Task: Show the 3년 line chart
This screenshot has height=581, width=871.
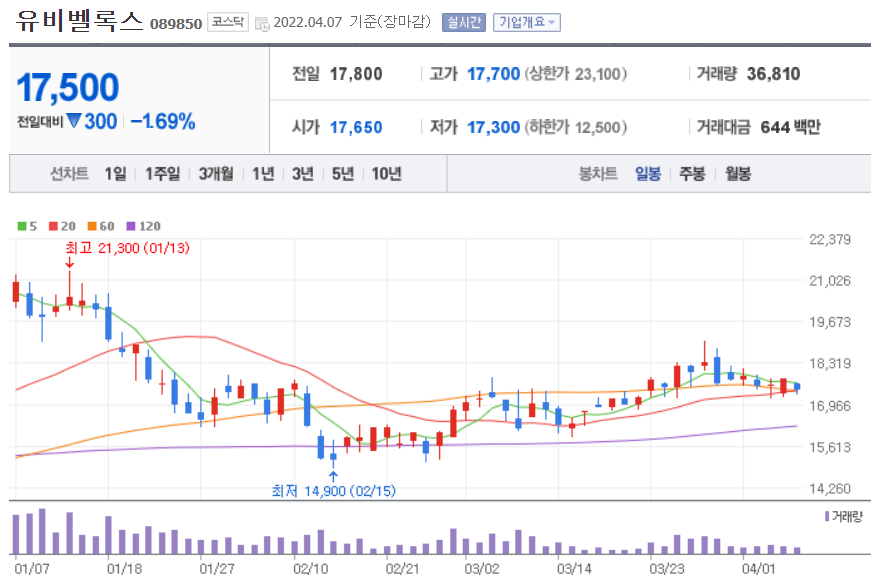Action: pyautogui.click(x=303, y=174)
